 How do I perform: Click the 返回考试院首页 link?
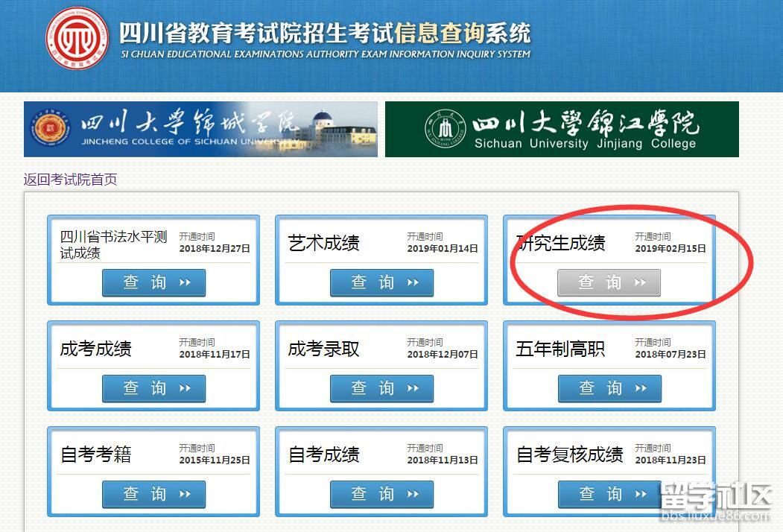[x=70, y=180]
